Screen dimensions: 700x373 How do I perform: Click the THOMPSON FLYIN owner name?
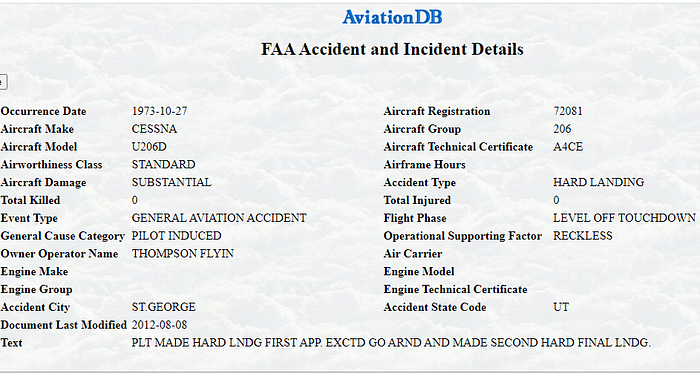[x=183, y=253]
